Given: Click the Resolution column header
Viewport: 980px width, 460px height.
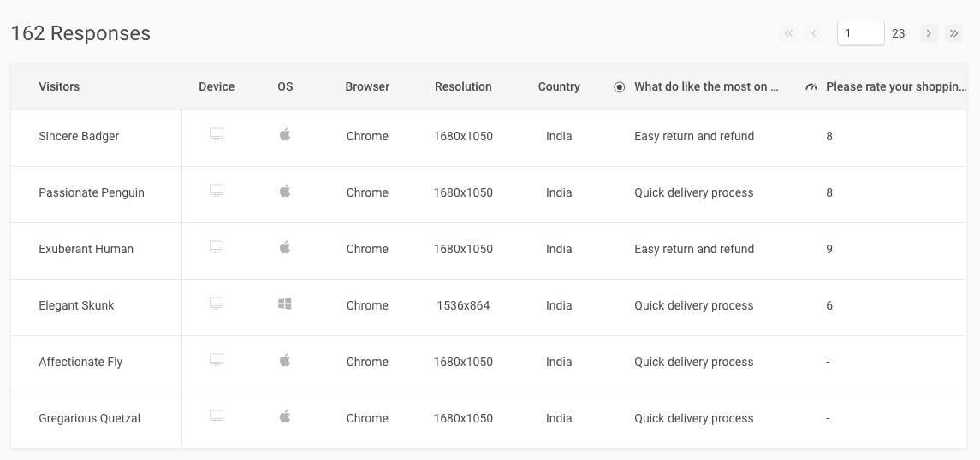Looking at the screenshot, I should 463,86.
